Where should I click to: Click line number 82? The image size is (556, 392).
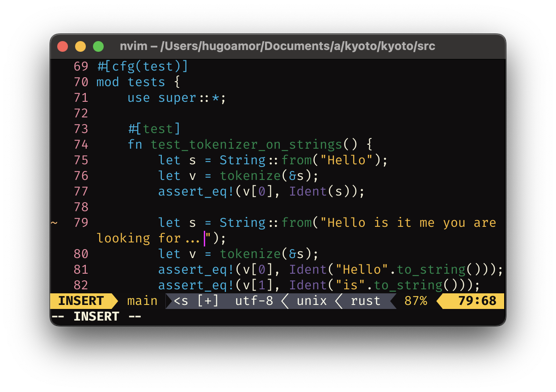[x=81, y=285]
